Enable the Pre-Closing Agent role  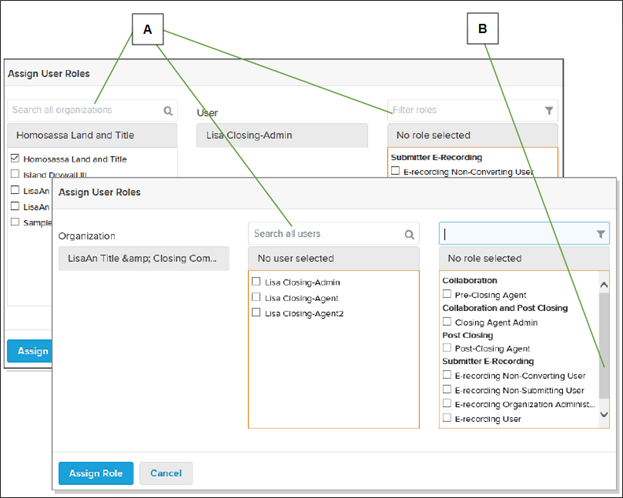click(x=447, y=296)
